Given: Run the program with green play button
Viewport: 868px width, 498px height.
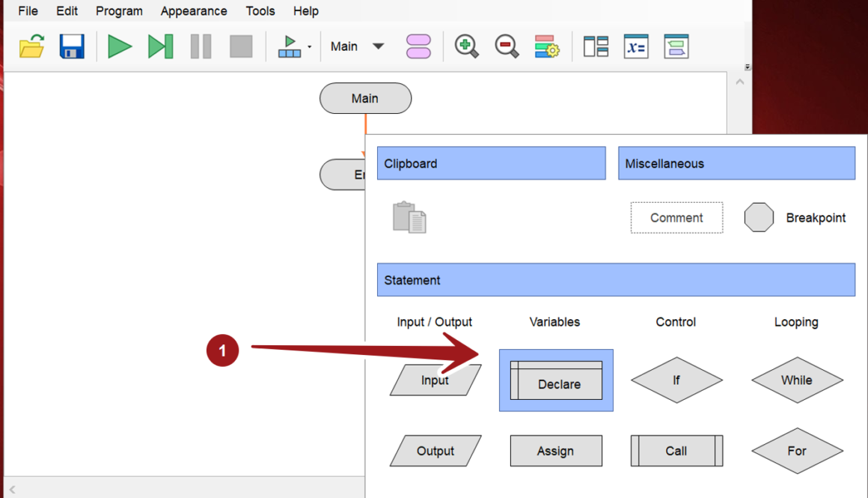Looking at the screenshot, I should click(x=120, y=46).
